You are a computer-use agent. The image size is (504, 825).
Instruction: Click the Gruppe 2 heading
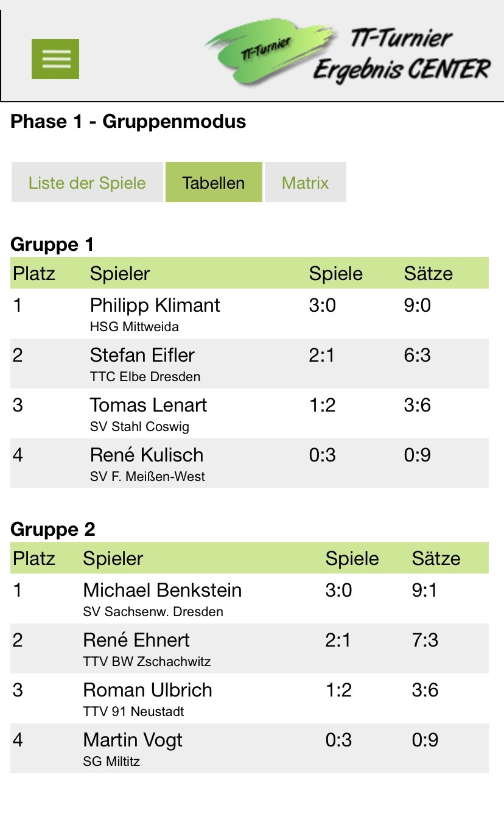point(53,529)
